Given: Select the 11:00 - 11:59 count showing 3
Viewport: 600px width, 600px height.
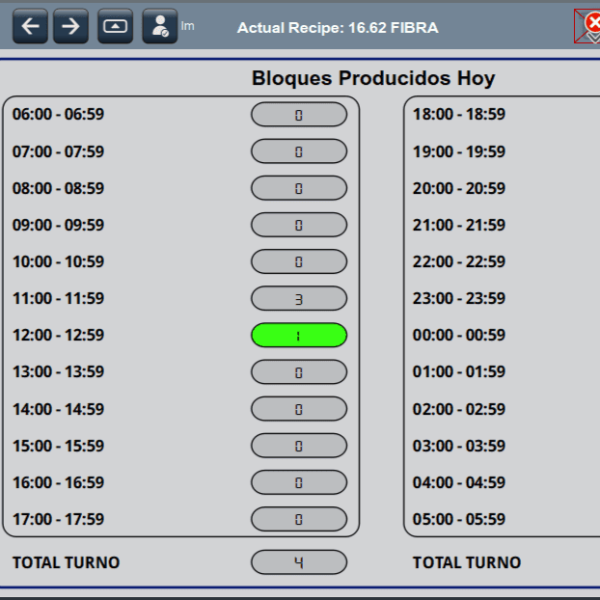Looking at the screenshot, I should 299,298.
